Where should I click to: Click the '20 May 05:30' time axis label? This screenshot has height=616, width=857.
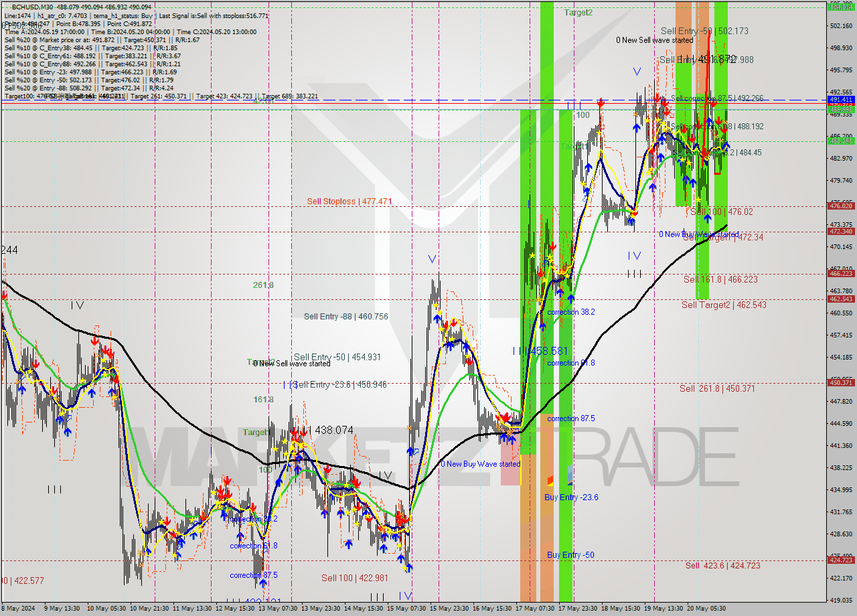706,609
